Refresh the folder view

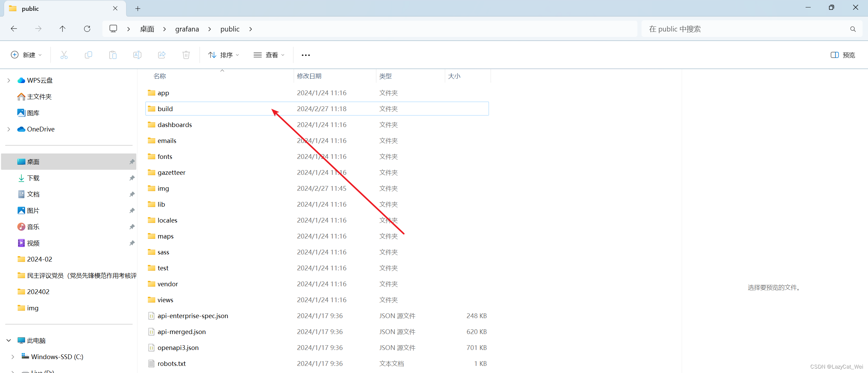pyautogui.click(x=87, y=29)
